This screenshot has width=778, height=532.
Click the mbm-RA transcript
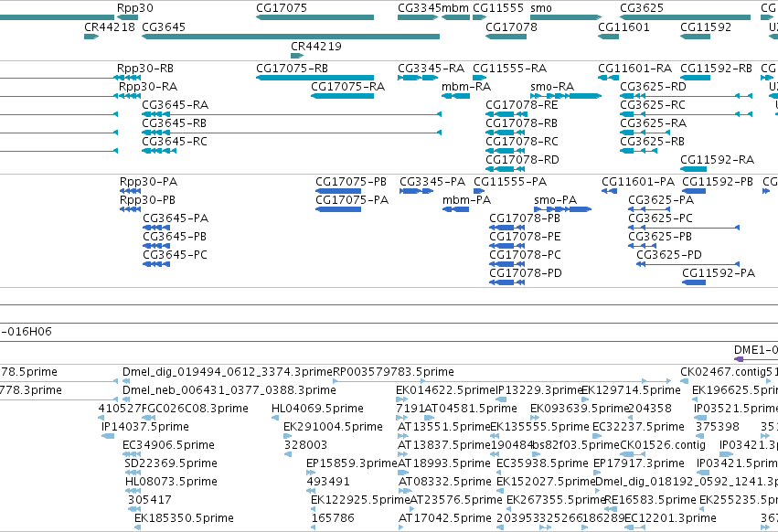pyautogui.click(x=455, y=96)
